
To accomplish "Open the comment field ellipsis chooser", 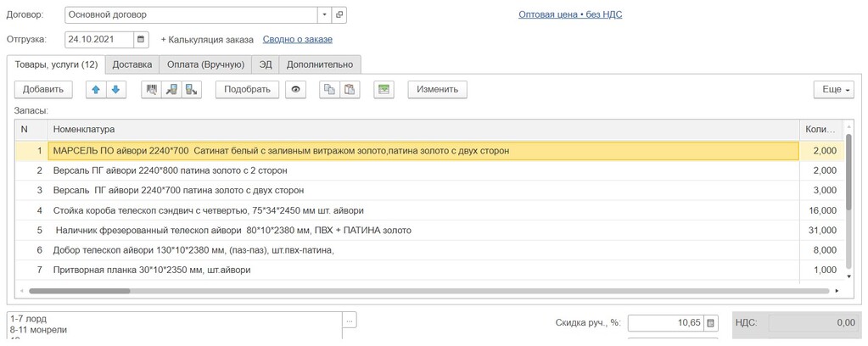I will 350,321.
